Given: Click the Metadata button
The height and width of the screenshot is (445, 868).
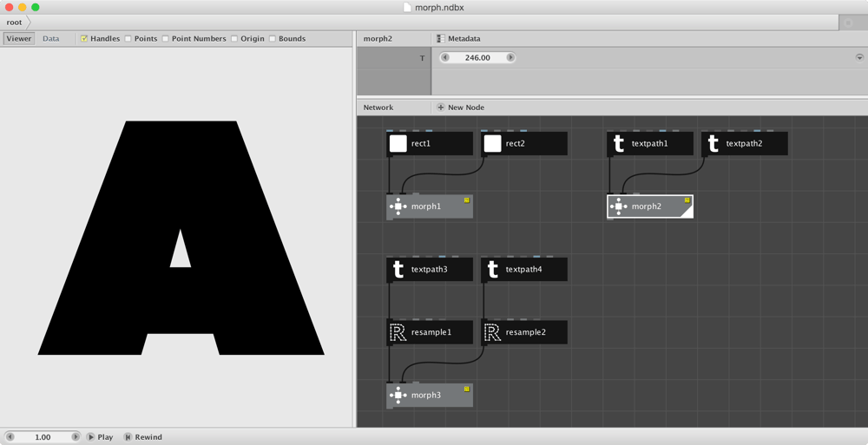Looking at the screenshot, I should coord(458,39).
